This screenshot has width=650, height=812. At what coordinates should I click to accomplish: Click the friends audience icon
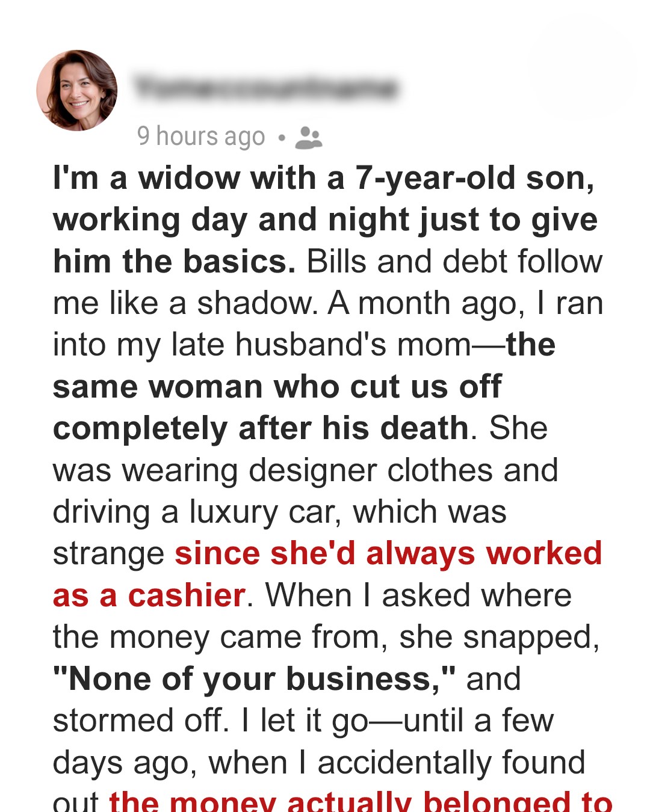click(x=309, y=138)
